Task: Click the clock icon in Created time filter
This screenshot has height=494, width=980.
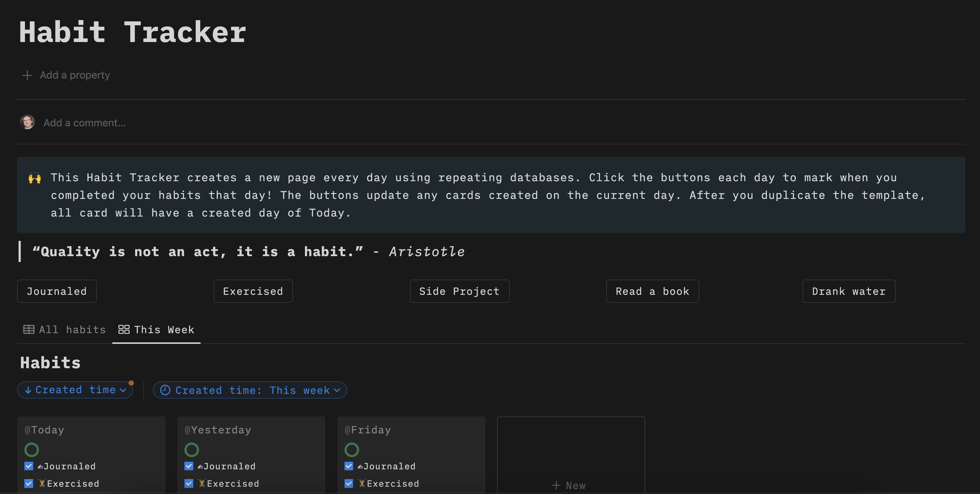Action: (x=165, y=390)
